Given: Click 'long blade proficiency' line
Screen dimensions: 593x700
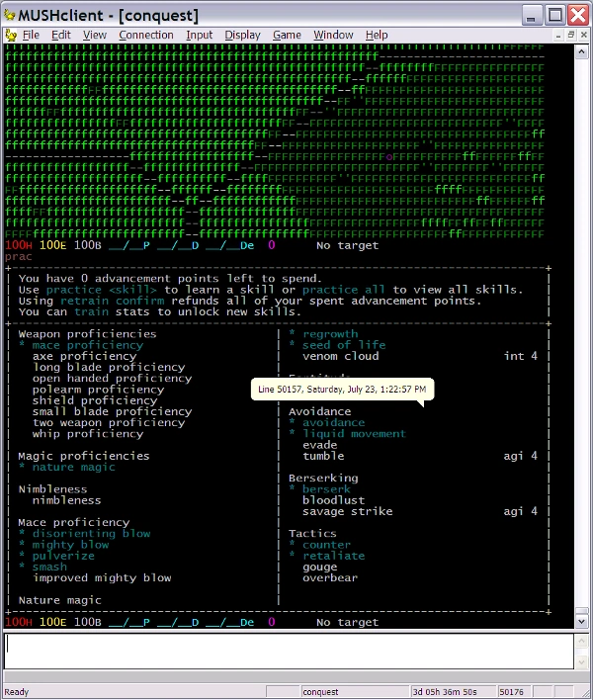Looking at the screenshot, I should pos(109,368).
